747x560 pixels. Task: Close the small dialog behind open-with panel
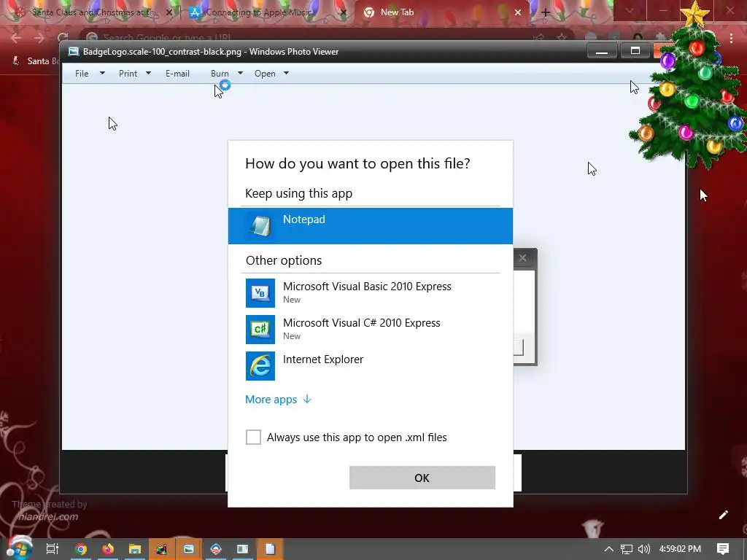[x=522, y=257]
